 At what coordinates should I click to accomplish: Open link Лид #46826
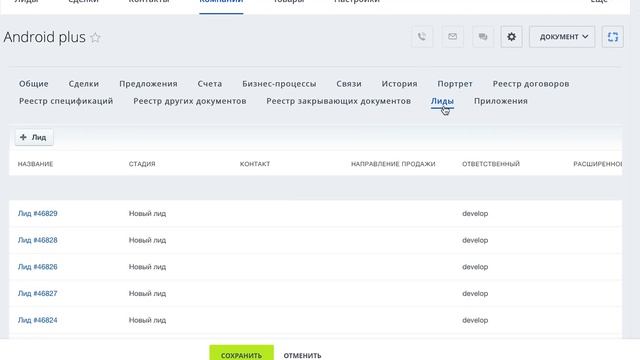pyautogui.click(x=38, y=267)
